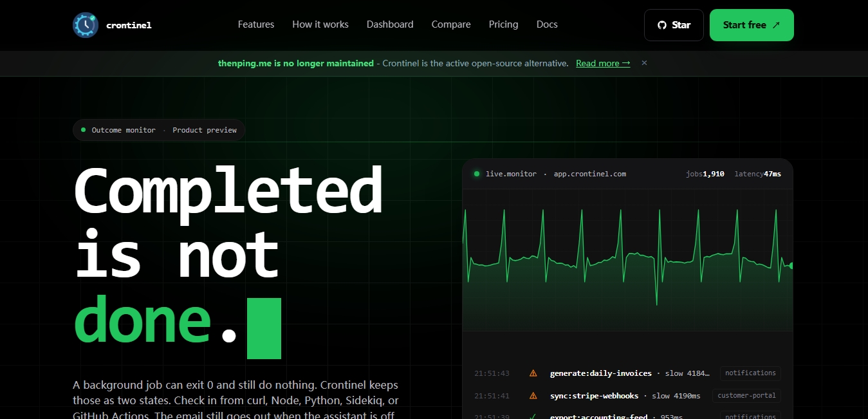Screen dimensions: 868x419
Task: Select the generate:daily-invoices job name
Action: pyautogui.click(x=601, y=373)
